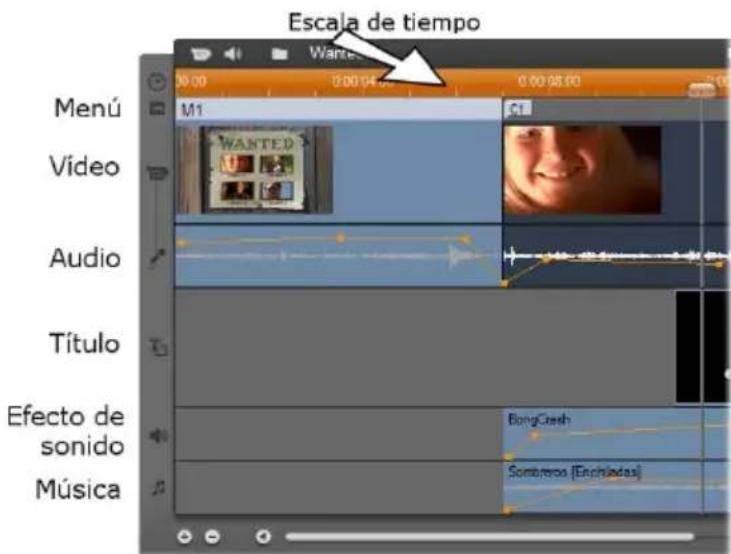Select the audio track microphone icon

tap(158, 256)
